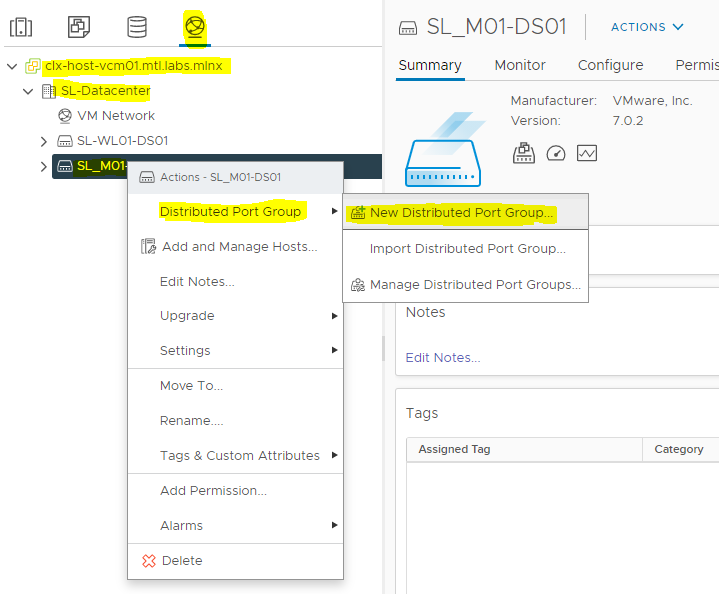Screen dimensions: 719x594
Task: Click the Assigned Tag column header
Action: pyautogui.click(x=524, y=450)
